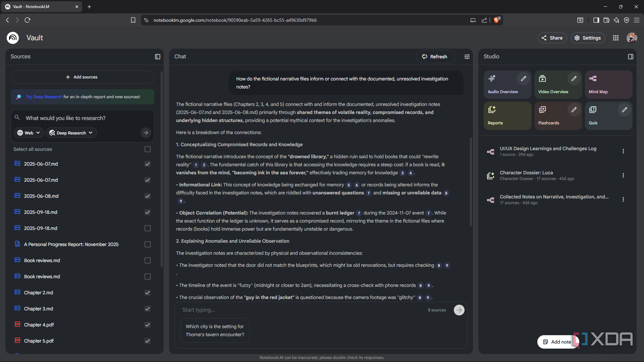Open notebook Settings
644x362 pixels.
588,38
